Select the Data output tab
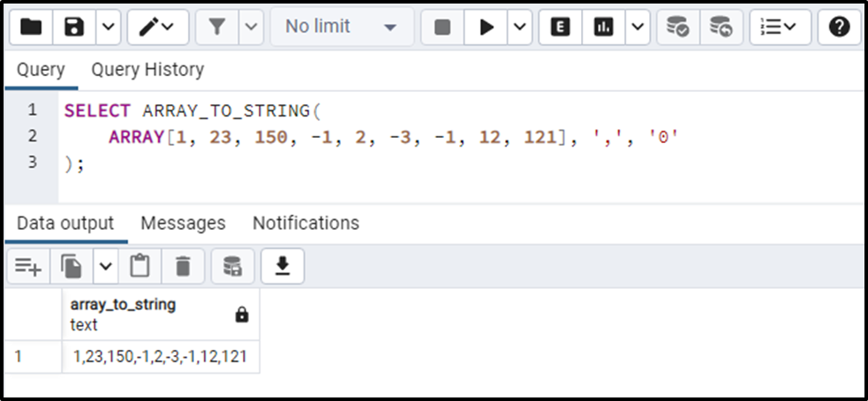Image resolution: width=868 pixels, height=401 pixels. tap(65, 223)
